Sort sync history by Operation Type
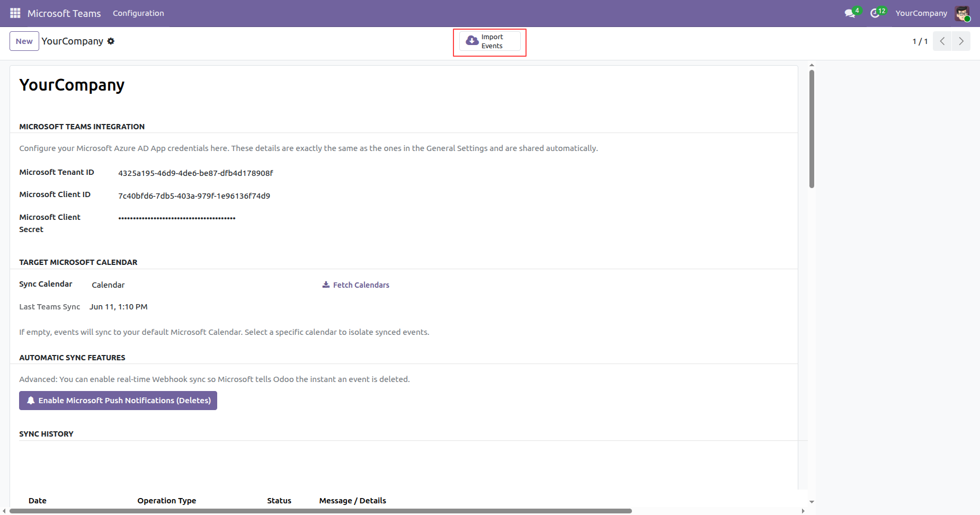The width and height of the screenshot is (980, 515). click(167, 501)
